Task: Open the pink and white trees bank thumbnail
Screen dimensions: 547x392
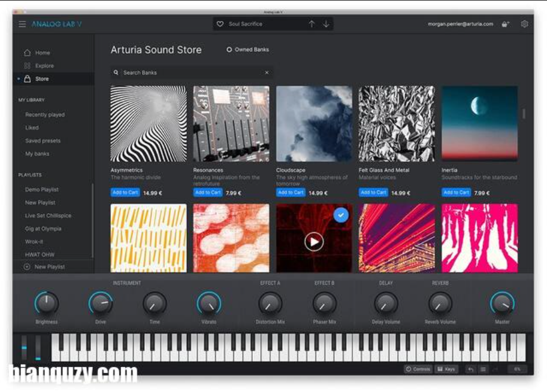Action: tap(480, 238)
